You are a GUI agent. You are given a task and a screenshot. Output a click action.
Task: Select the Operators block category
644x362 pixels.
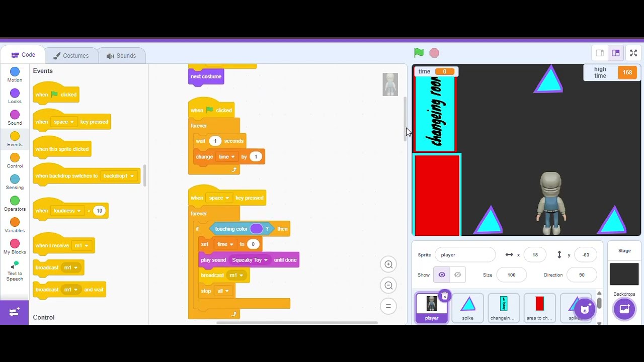15,204
